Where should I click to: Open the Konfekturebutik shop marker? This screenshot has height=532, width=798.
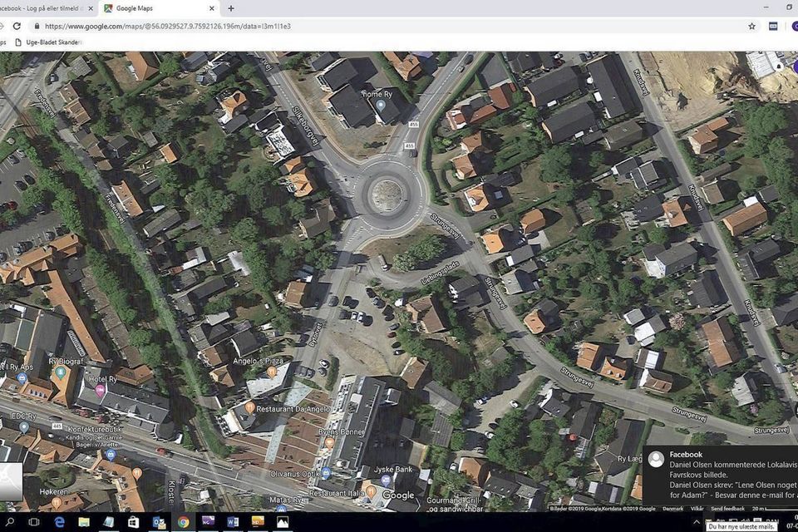pos(111,454)
